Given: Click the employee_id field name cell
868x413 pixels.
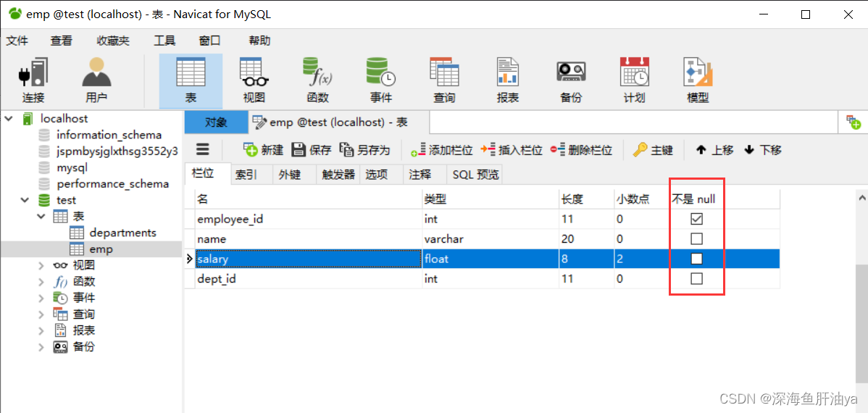Looking at the screenshot, I should (x=309, y=220).
